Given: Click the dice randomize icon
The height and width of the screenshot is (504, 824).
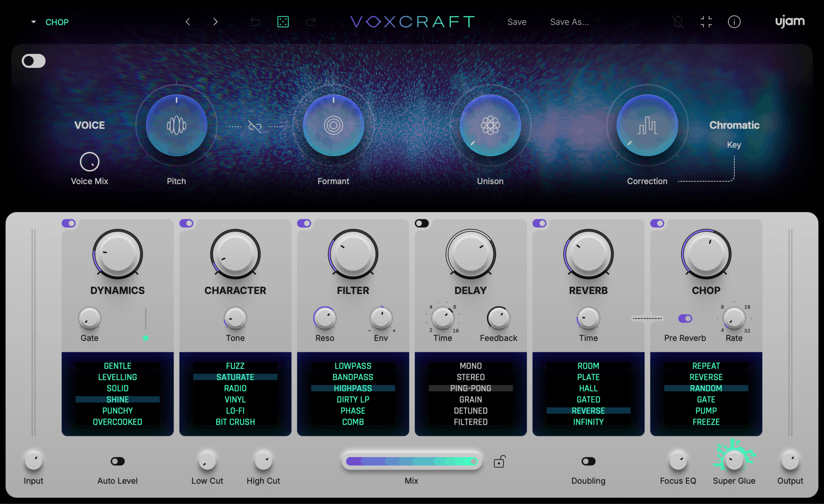Looking at the screenshot, I should pos(283,21).
